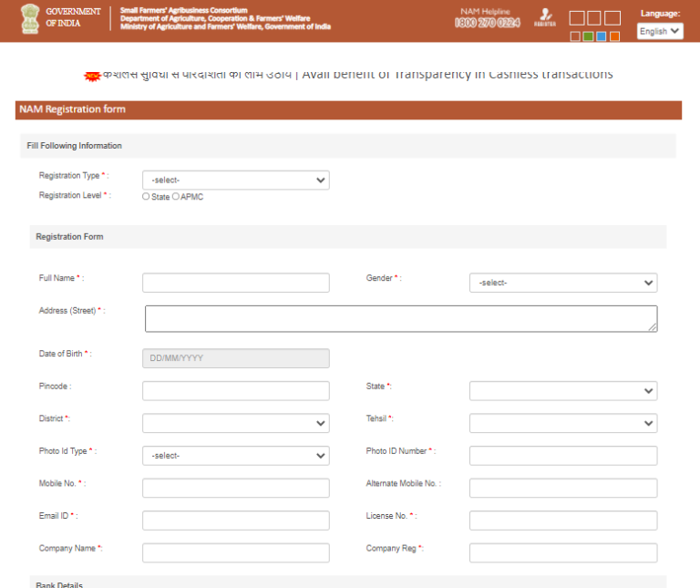The height and width of the screenshot is (588, 700).
Task: Click the Photo ID Number field
Action: (563, 456)
